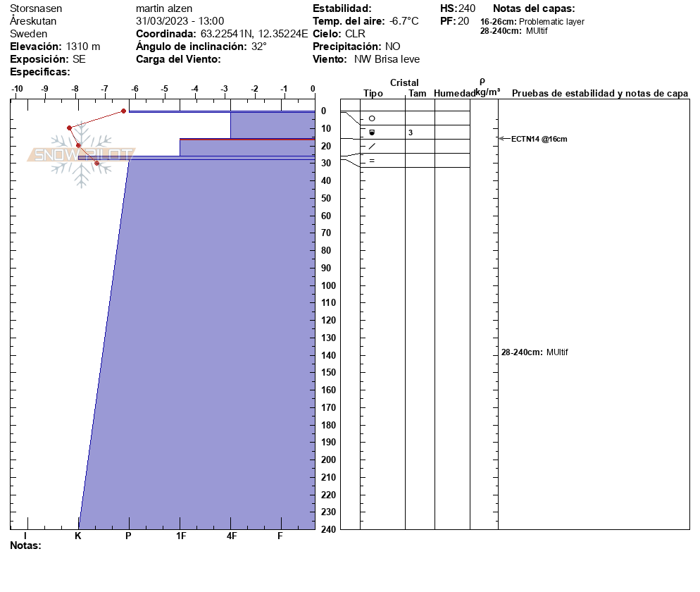Click 'Ángulo de inclinación: 32°'

click(x=201, y=46)
